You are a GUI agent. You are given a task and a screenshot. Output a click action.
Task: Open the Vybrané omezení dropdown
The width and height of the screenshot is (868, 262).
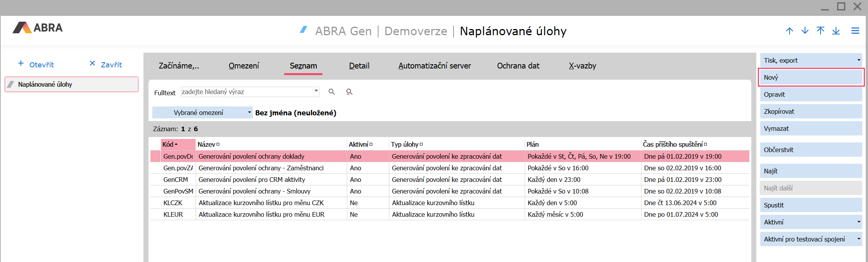point(249,113)
